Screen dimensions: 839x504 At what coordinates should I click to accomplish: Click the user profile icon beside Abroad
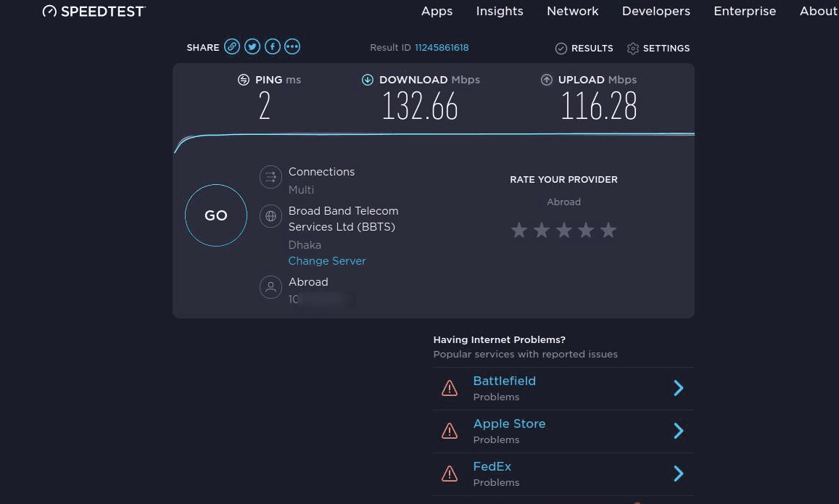(x=270, y=287)
